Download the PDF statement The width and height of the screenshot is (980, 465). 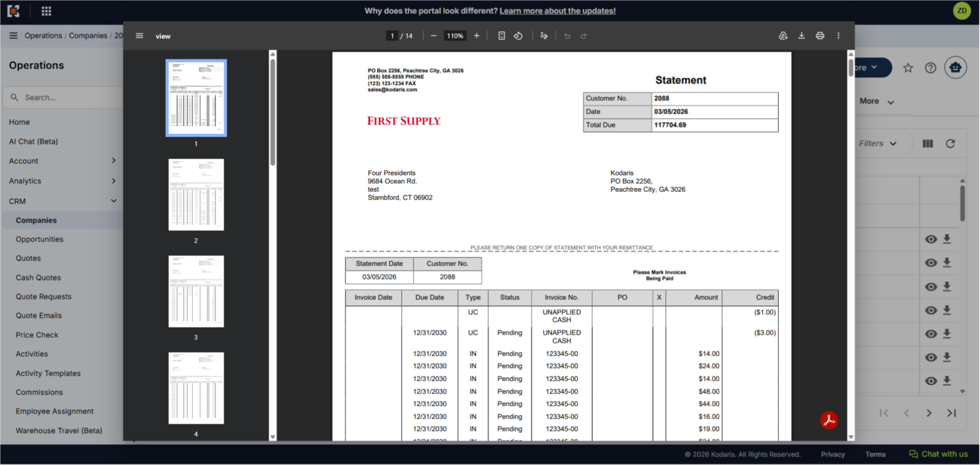click(x=801, y=36)
